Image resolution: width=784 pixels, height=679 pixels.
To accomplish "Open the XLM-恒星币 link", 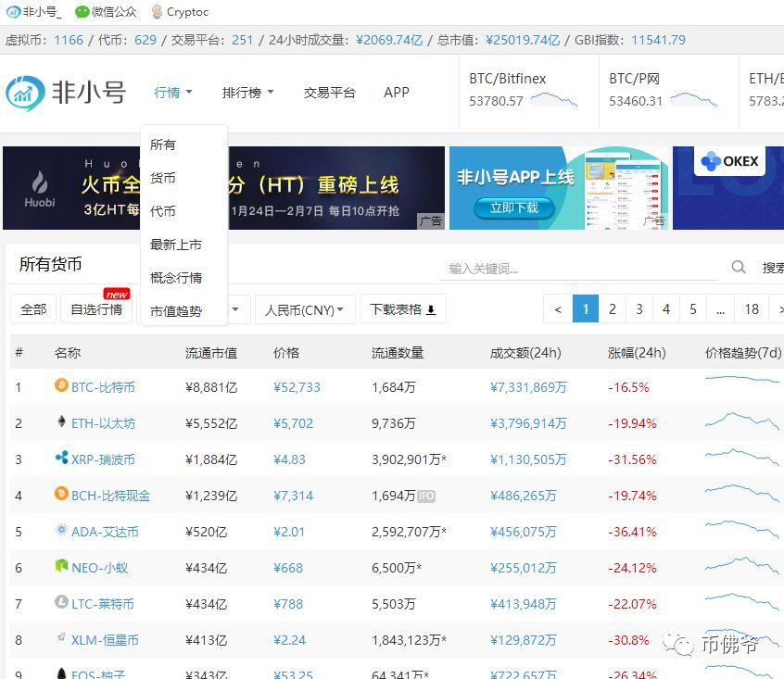I will pos(105,640).
